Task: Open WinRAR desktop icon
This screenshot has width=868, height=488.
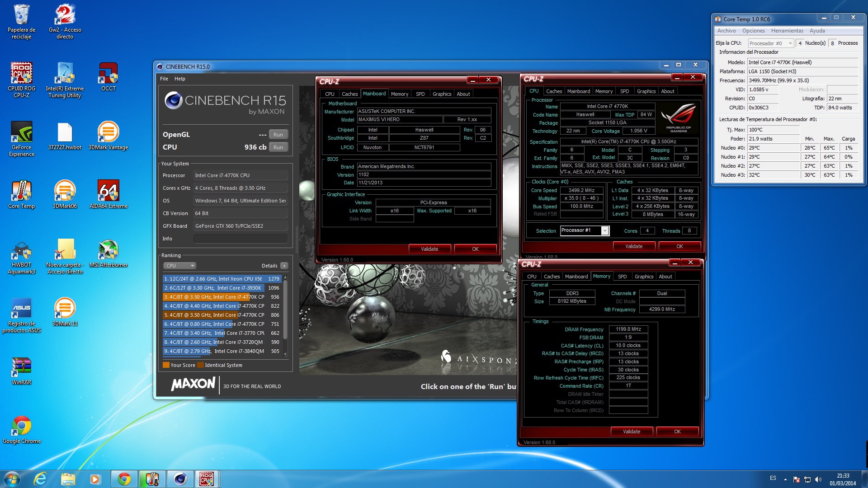Action: (x=21, y=371)
